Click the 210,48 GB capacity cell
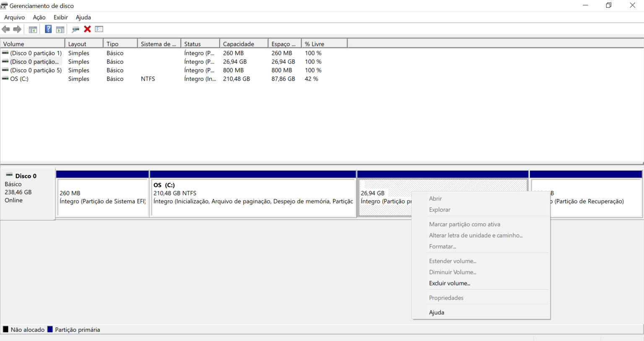This screenshot has height=341, width=644. [236, 78]
